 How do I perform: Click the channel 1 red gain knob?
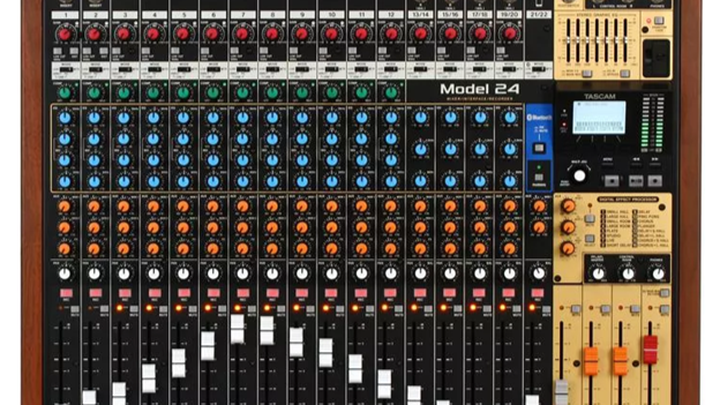coord(65,34)
